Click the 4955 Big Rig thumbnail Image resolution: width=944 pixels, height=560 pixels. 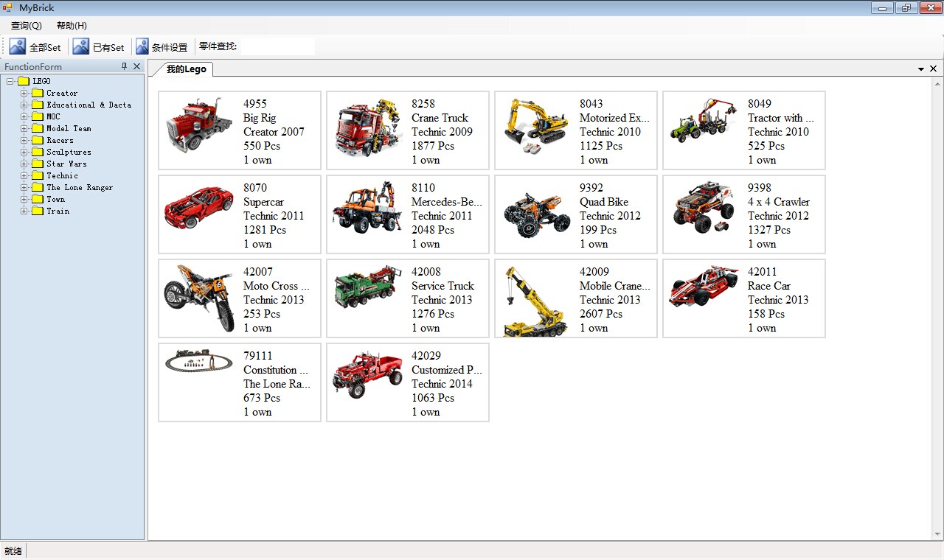coord(199,125)
